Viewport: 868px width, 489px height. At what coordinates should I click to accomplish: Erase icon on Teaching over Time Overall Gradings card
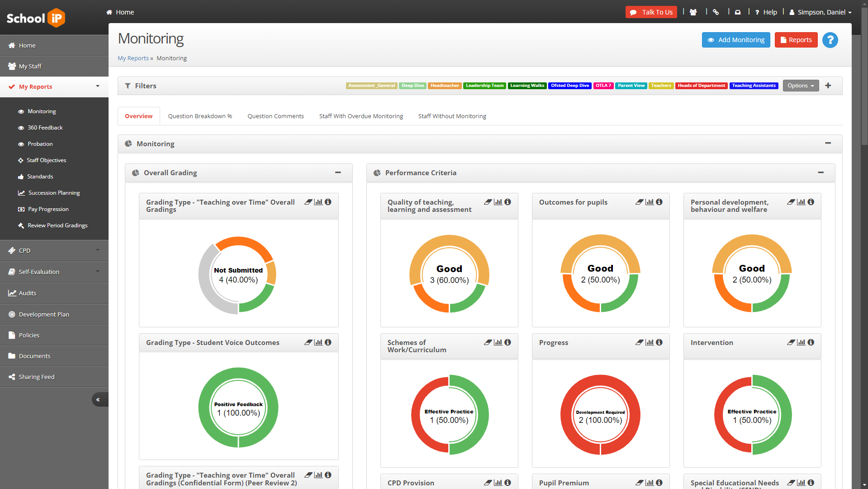(x=308, y=202)
